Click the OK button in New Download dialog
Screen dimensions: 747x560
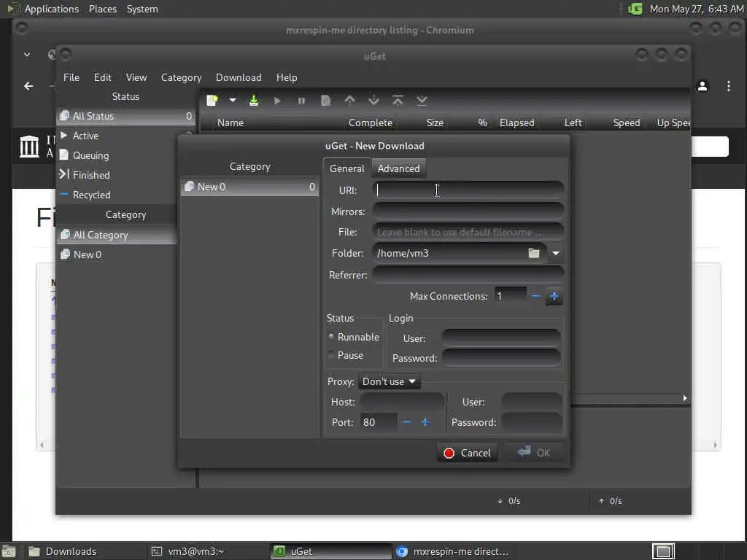[534, 453]
